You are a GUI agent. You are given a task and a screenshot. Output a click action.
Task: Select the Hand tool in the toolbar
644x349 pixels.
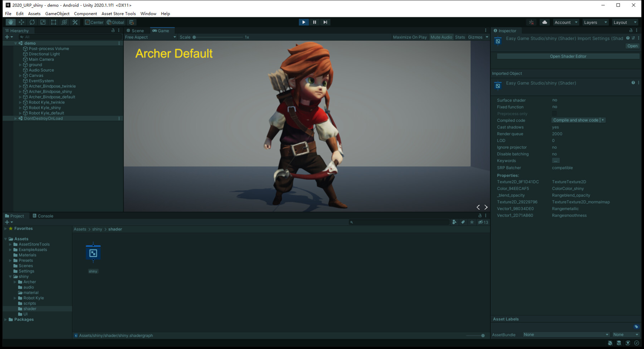[x=10, y=22]
